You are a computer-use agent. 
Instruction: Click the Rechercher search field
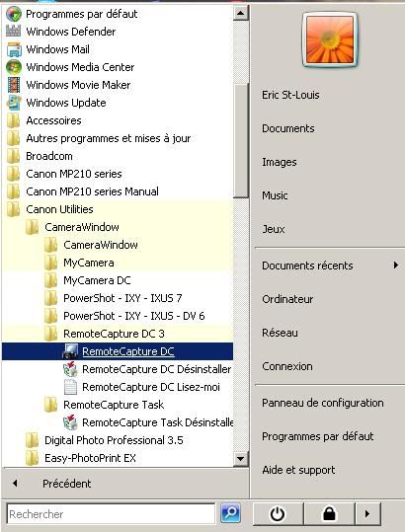tap(111, 514)
